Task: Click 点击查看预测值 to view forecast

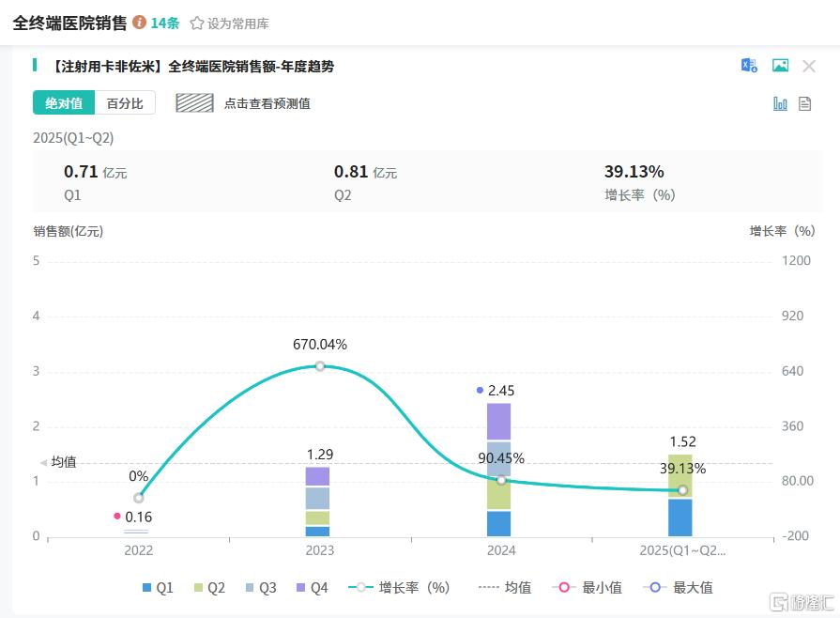Action: pos(267,103)
